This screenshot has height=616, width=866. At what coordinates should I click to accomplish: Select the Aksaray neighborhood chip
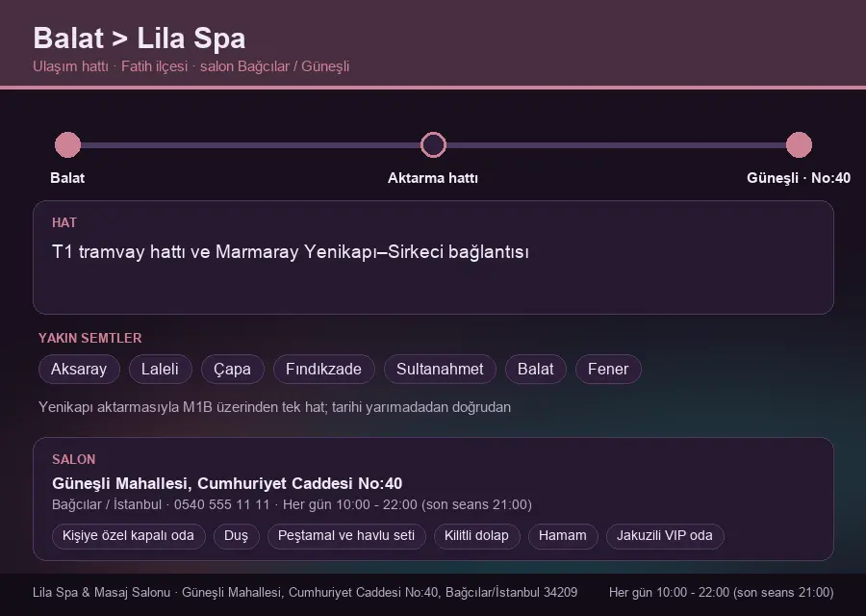79,369
